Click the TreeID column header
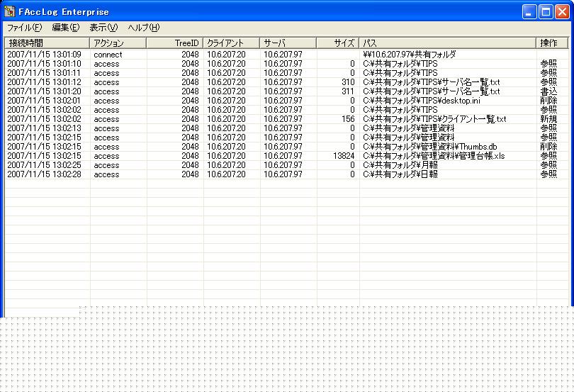Viewport: 574px width, 392px height. click(x=174, y=43)
